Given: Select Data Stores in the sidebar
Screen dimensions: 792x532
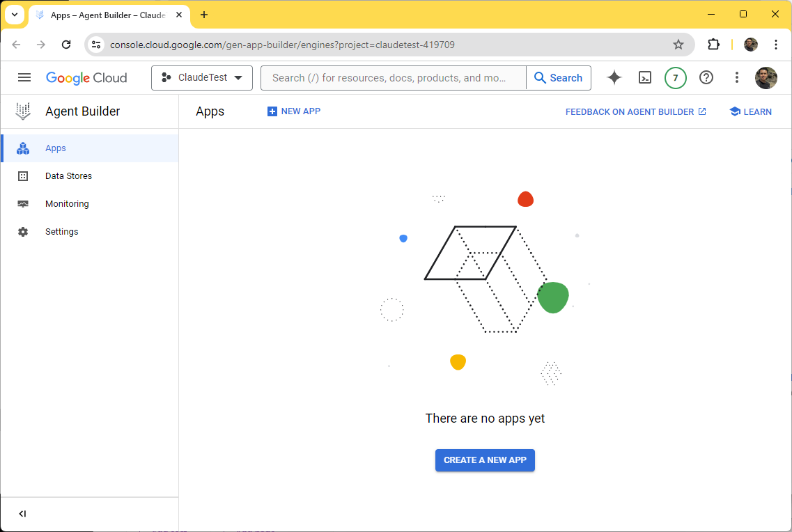Looking at the screenshot, I should click(68, 175).
